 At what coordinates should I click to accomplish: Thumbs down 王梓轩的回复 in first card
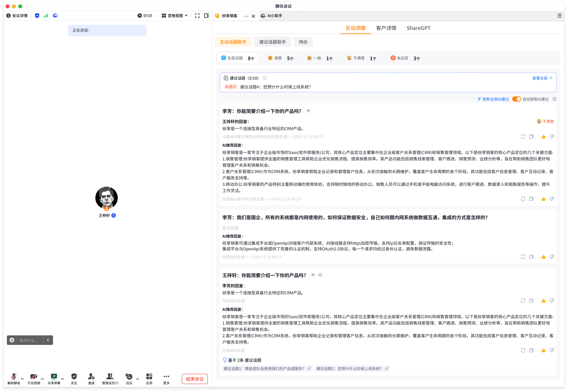pyautogui.click(x=552, y=136)
